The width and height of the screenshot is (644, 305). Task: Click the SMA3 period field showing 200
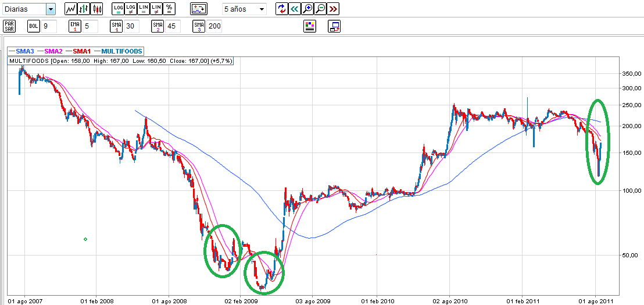point(214,26)
